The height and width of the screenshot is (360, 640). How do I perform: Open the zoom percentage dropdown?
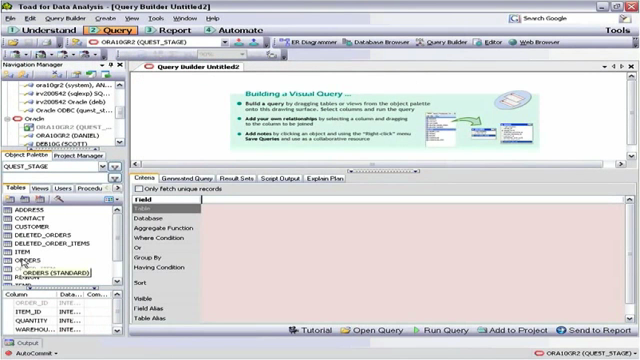[242, 54]
